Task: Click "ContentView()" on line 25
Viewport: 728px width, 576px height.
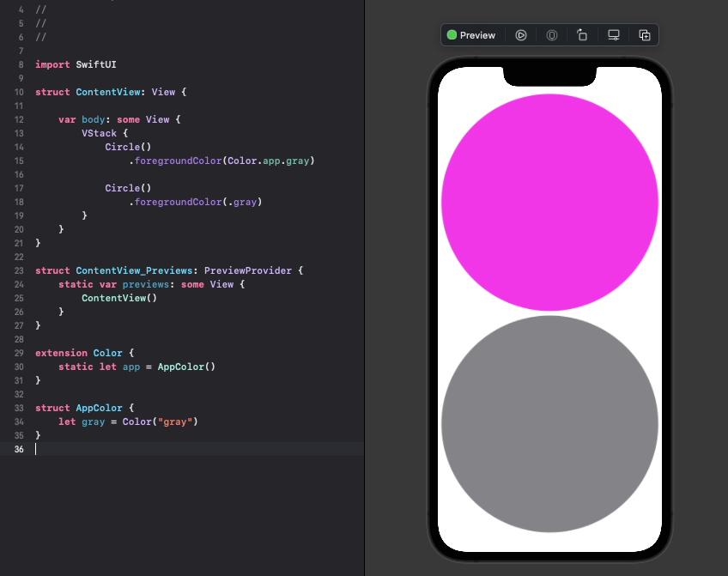Action: point(119,298)
